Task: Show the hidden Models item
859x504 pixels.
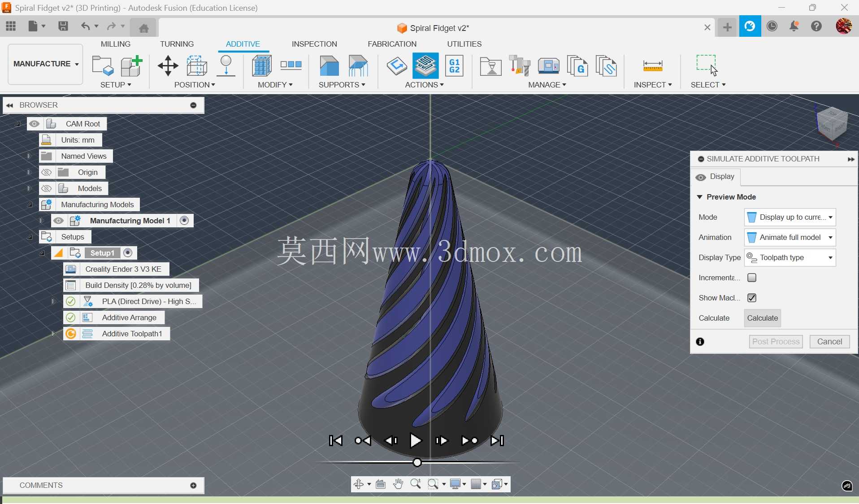Action: click(46, 188)
